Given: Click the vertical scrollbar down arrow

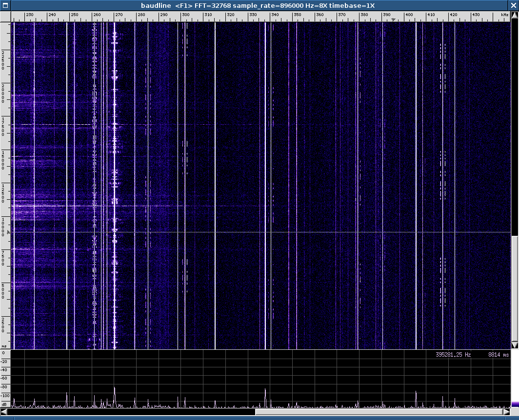Looking at the screenshot, I should [x=515, y=345].
